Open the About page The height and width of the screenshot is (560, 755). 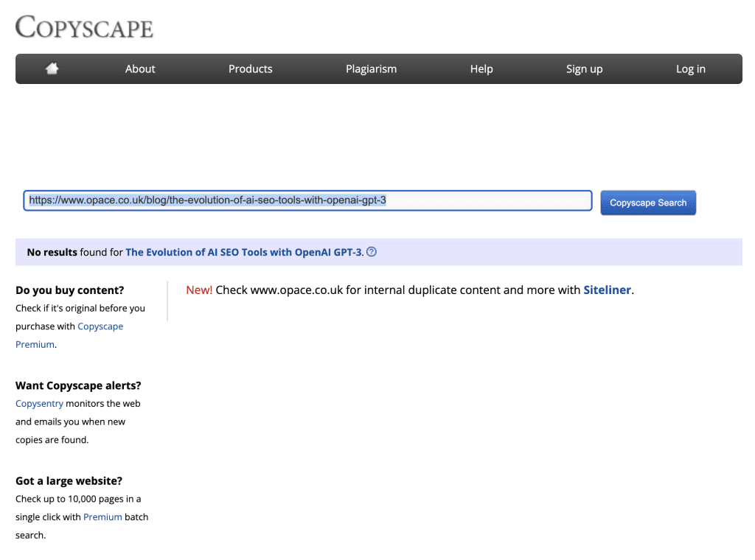(x=140, y=69)
